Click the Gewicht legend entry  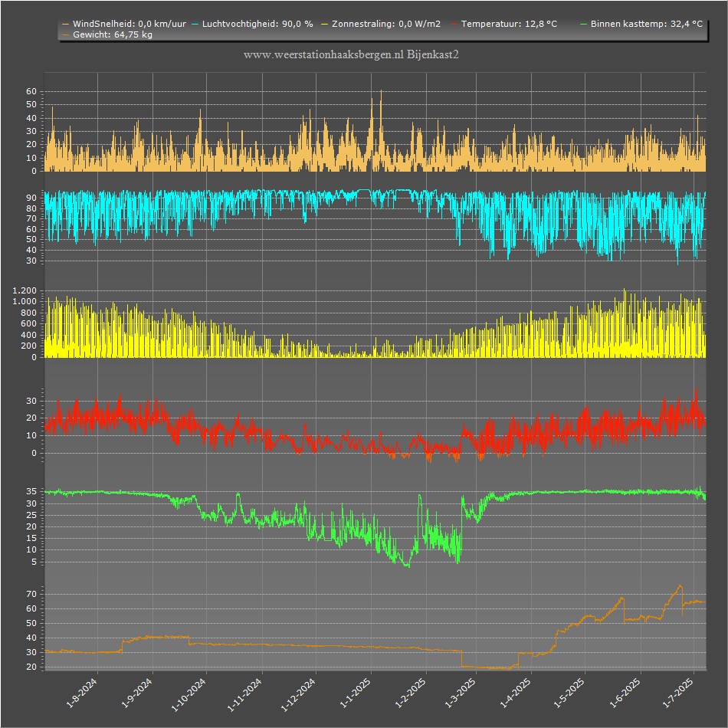tap(107, 34)
